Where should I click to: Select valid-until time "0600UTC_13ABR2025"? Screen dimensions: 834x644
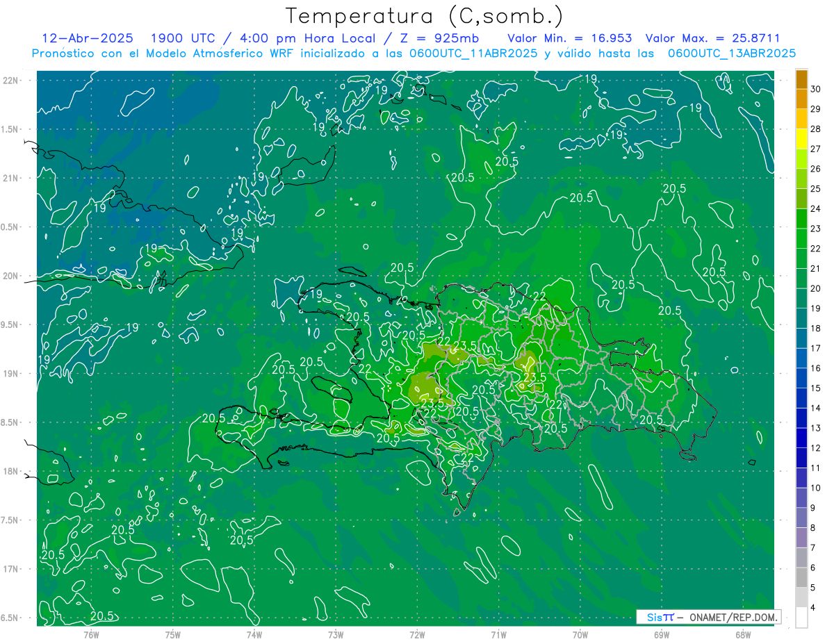(x=732, y=53)
